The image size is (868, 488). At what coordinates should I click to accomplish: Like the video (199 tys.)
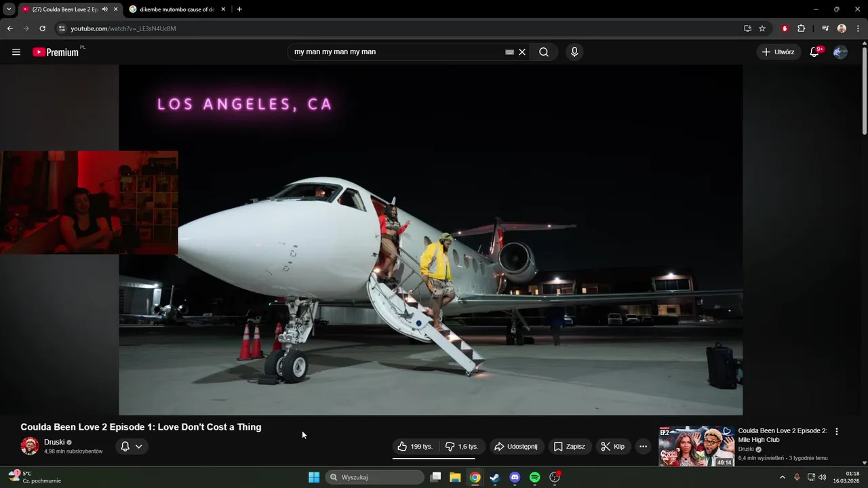(x=415, y=447)
